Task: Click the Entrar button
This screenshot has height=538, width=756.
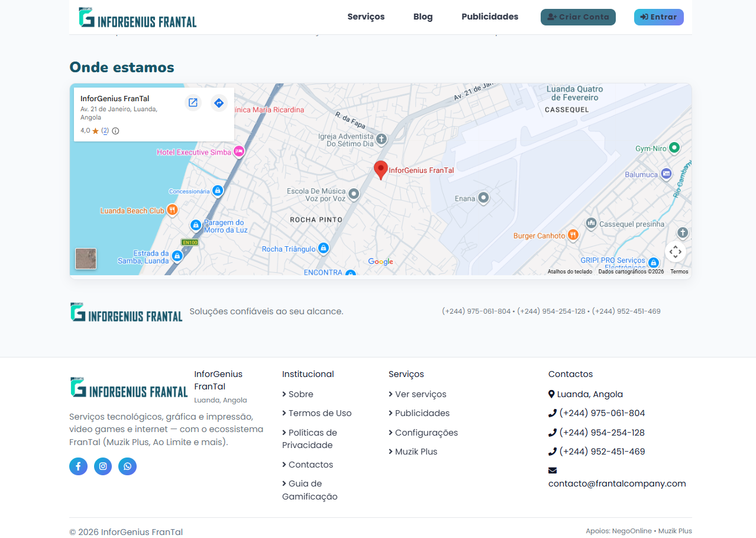Action: point(659,17)
